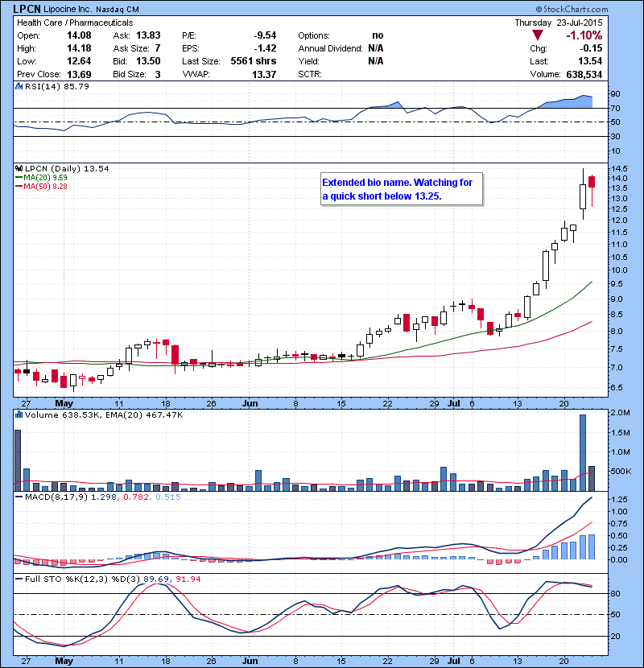Click the Options value no
Viewport: 644px width, 668px height.
click(x=378, y=35)
